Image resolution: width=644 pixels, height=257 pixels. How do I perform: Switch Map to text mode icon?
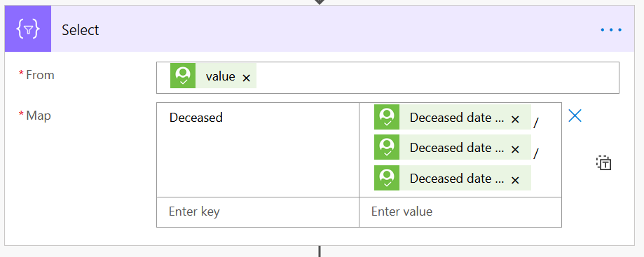click(604, 163)
